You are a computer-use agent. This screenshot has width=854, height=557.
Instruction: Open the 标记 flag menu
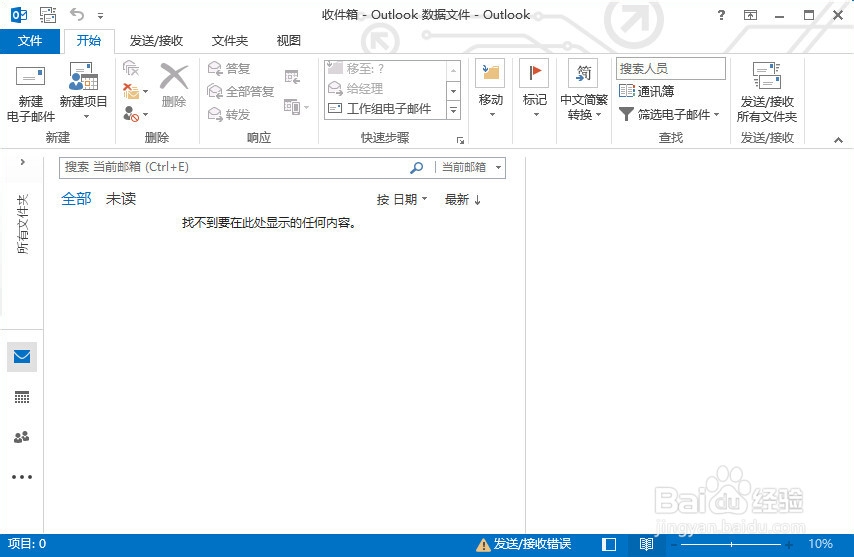coord(534,89)
